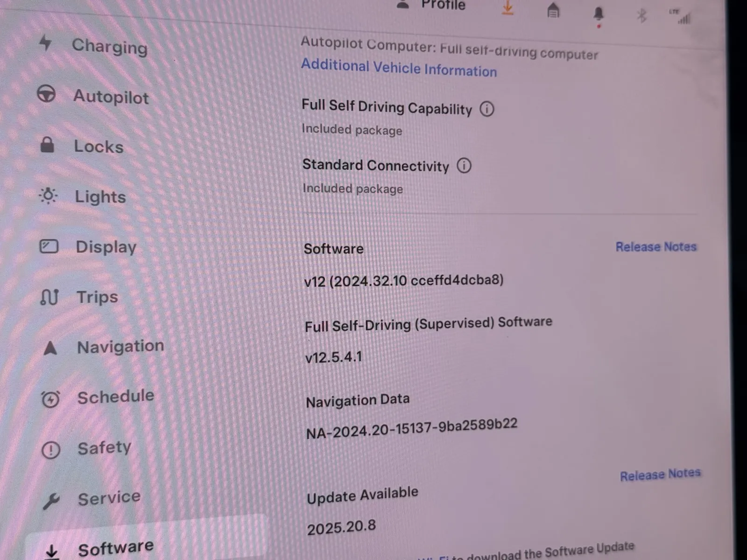The width and height of the screenshot is (747, 560).
Task: Tap the Charging lightning bolt icon
Action: coord(45,42)
